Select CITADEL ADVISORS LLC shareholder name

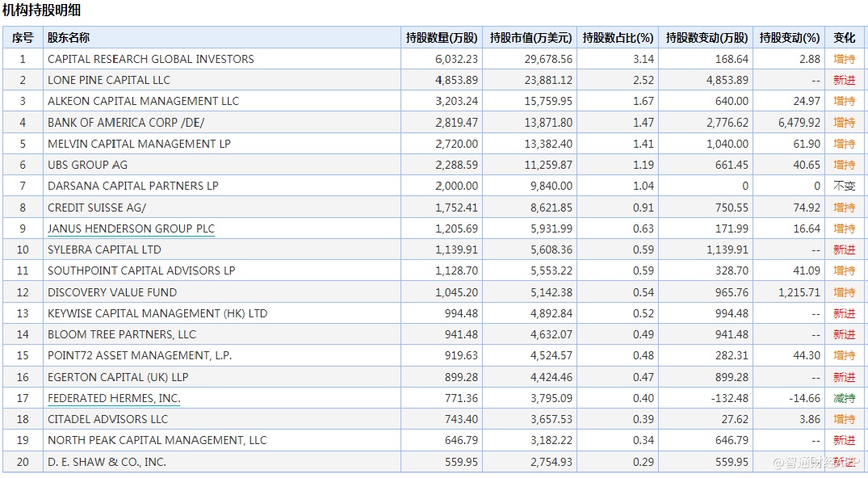(x=107, y=419)
